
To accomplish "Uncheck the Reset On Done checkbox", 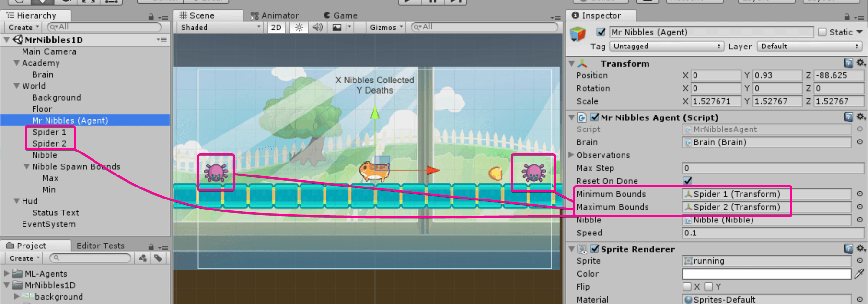I will coord(687,181).
